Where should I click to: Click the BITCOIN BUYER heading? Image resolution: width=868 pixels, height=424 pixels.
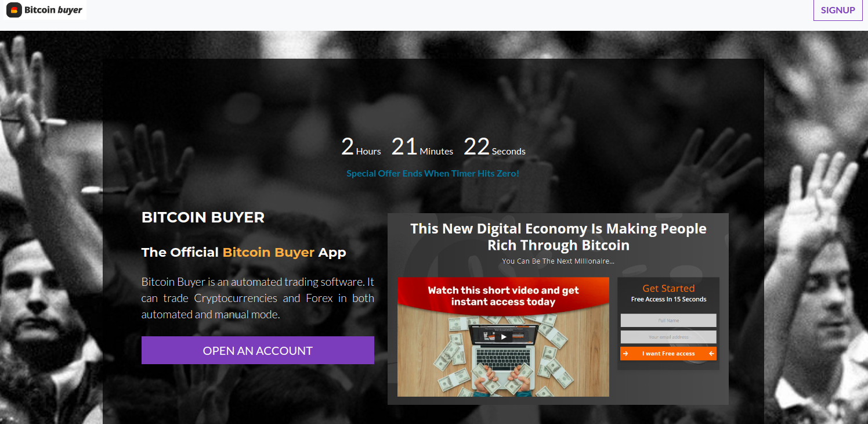(203, 217)
